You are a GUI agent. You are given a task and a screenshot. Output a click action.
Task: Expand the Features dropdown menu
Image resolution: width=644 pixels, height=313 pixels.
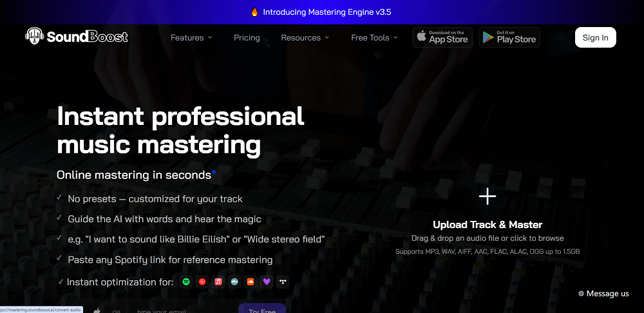coord(191,37)
